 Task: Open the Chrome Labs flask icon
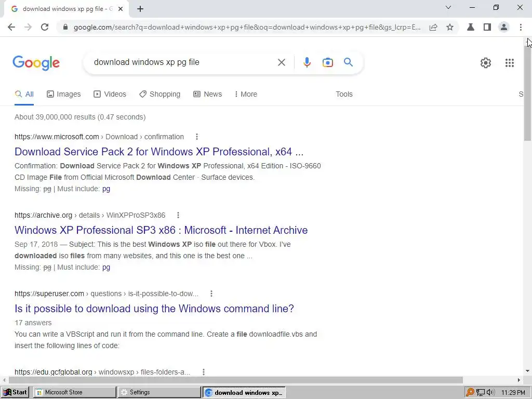(x=471, y=27)
